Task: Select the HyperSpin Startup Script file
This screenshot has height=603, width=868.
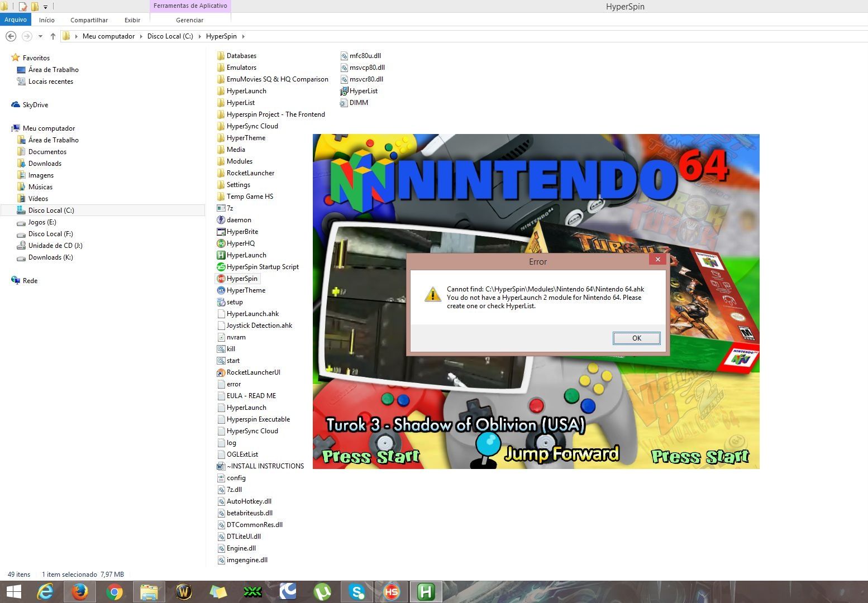Action: [x=257, y=267]
